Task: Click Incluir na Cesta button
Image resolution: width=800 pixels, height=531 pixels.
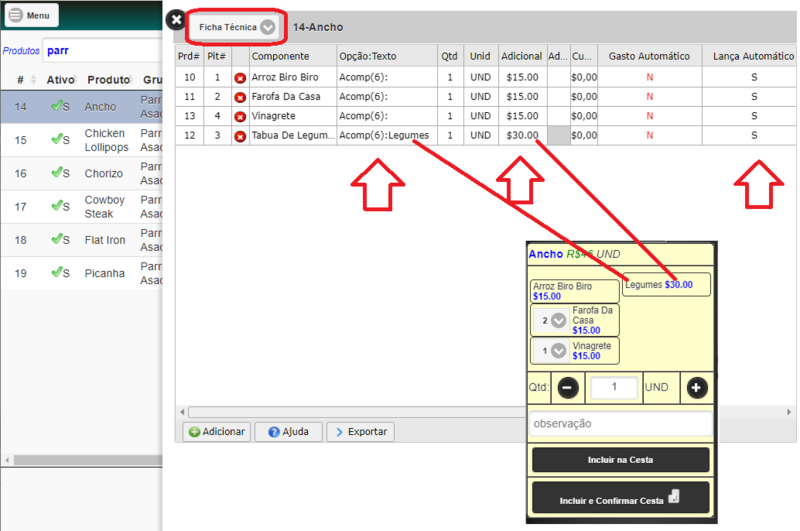Action: tap(620, 460)
